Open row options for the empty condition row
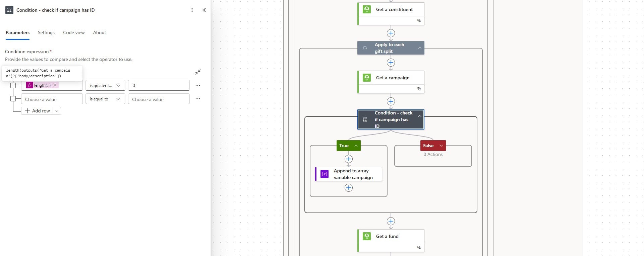This screenshot has height=256, width=644. click(198, 99)
